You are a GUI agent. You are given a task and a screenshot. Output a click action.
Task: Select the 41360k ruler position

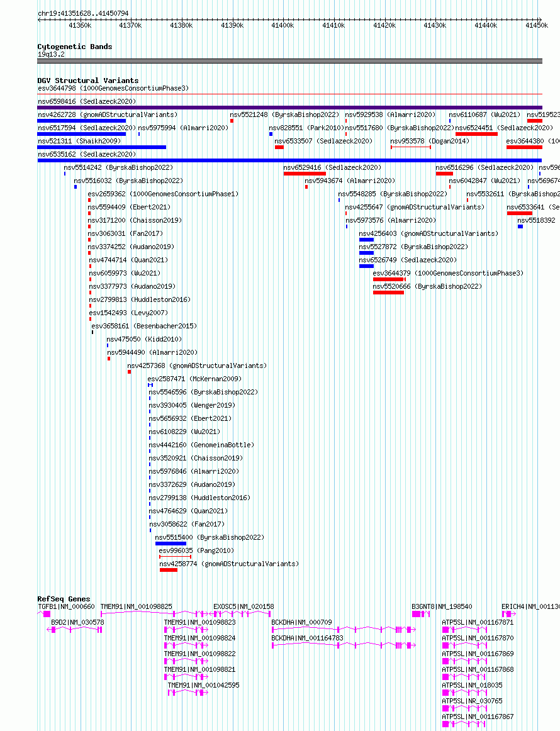click(x=80, y=25)
